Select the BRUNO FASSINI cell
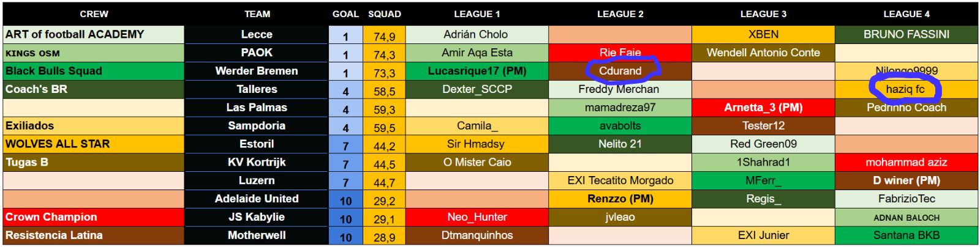 pos(906,34)
